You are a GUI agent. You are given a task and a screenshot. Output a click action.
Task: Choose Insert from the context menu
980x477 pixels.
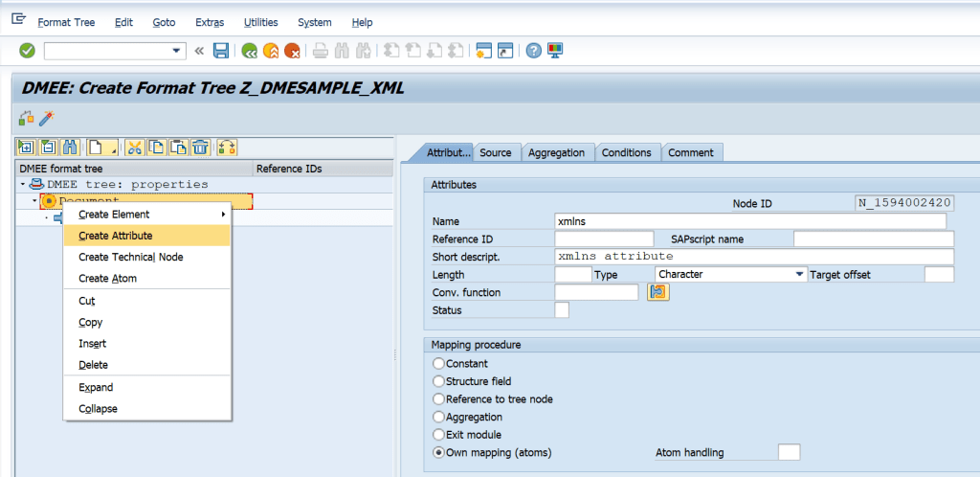(147, 343)
